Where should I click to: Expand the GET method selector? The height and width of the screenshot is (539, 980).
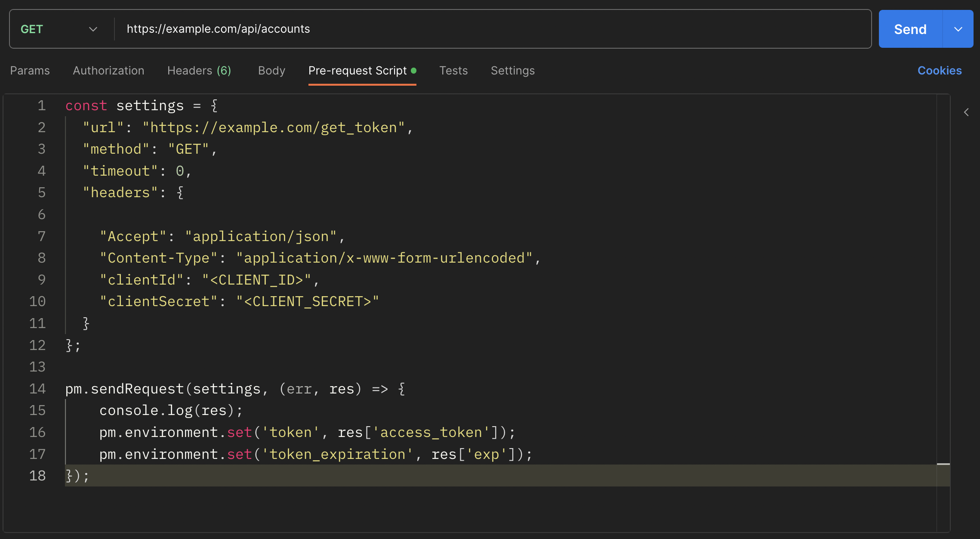tap(93, 29)
